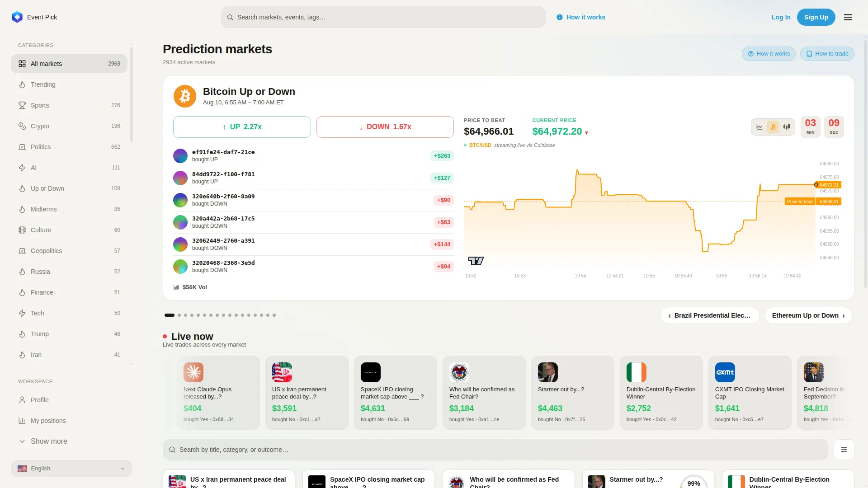This screenshot has height=488, width=868.
Task: Open the Midterms category
Action: click(x=69, y=209)
